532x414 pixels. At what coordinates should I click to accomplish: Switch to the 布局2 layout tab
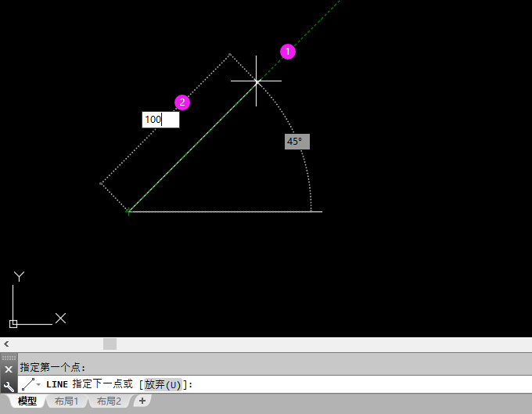point(109,401)
